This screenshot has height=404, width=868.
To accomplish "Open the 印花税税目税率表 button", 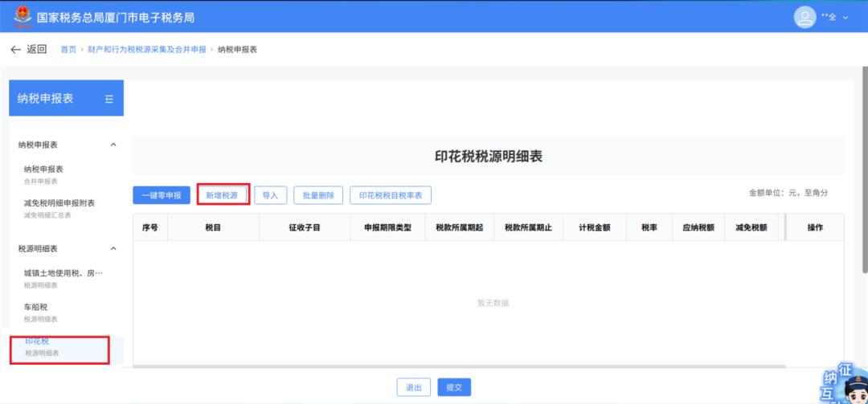I will click(391, 195).
